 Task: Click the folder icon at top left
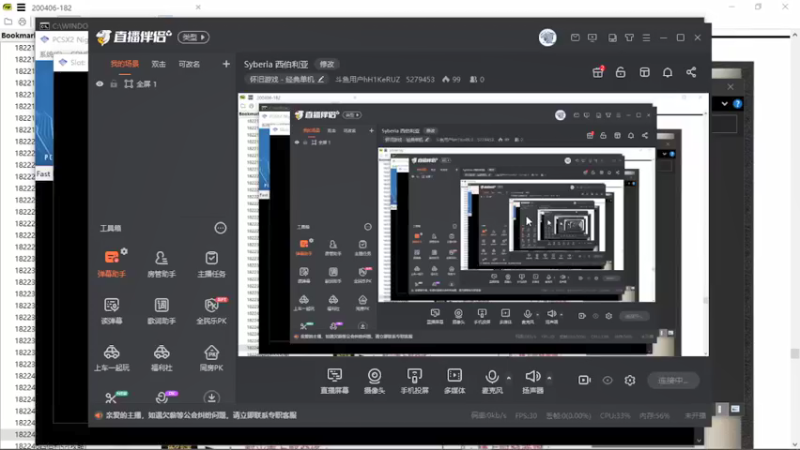click(8, 21)
